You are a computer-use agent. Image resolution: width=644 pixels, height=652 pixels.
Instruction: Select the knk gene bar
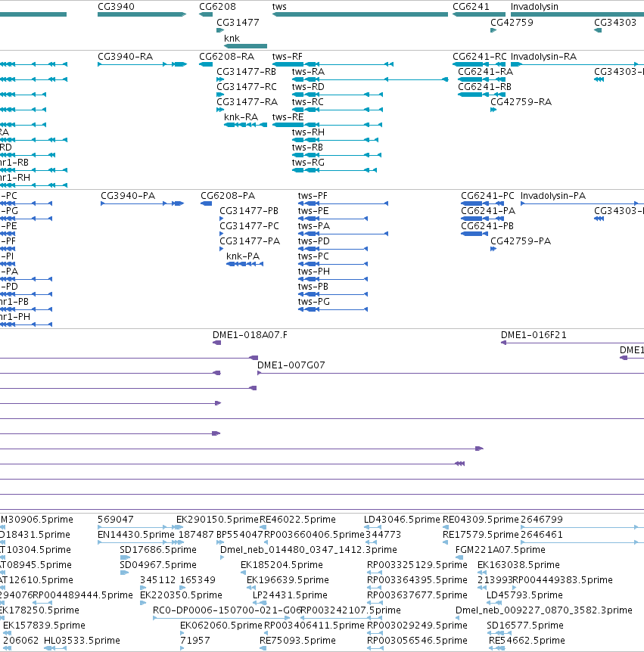(245, 46)
